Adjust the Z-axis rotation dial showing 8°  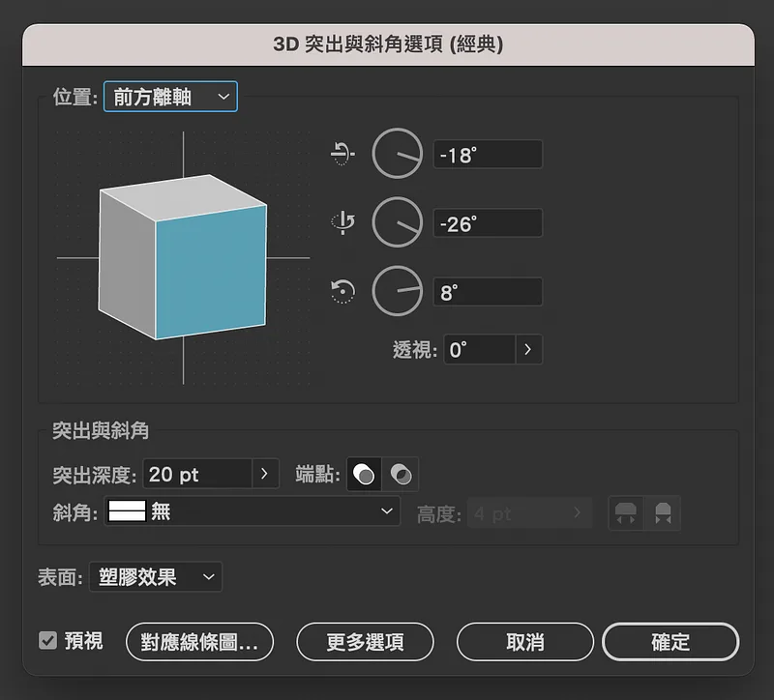pos(398,291)
